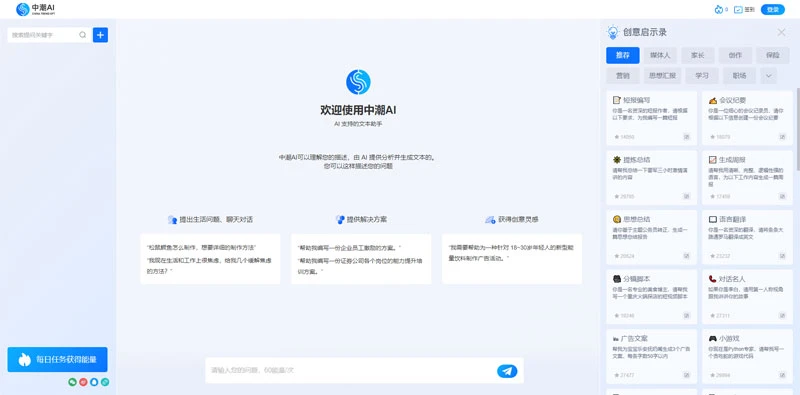Open the 广告文案 prompt card

(x=652, y=357)
